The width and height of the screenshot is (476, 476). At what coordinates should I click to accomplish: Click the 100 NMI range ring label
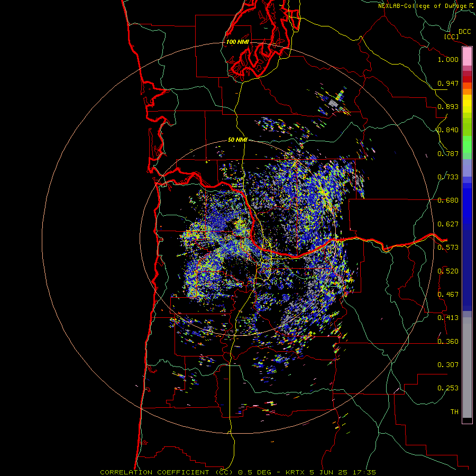coord(237,42)
